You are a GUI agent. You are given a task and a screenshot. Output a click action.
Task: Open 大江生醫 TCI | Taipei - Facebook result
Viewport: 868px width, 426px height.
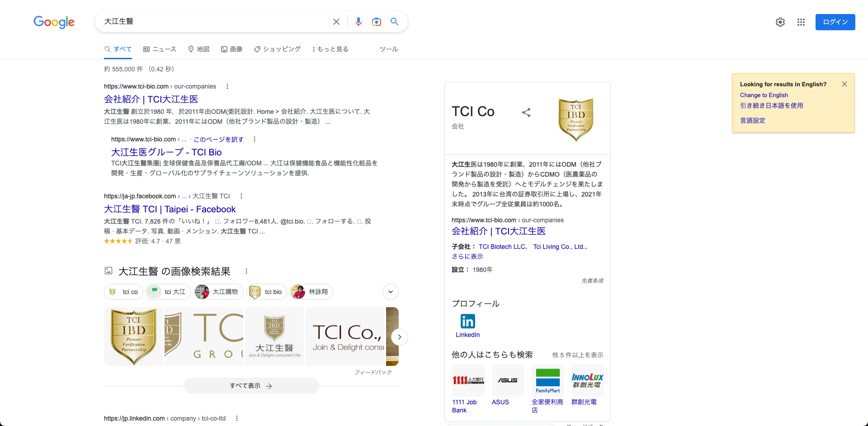click(170, 209)
